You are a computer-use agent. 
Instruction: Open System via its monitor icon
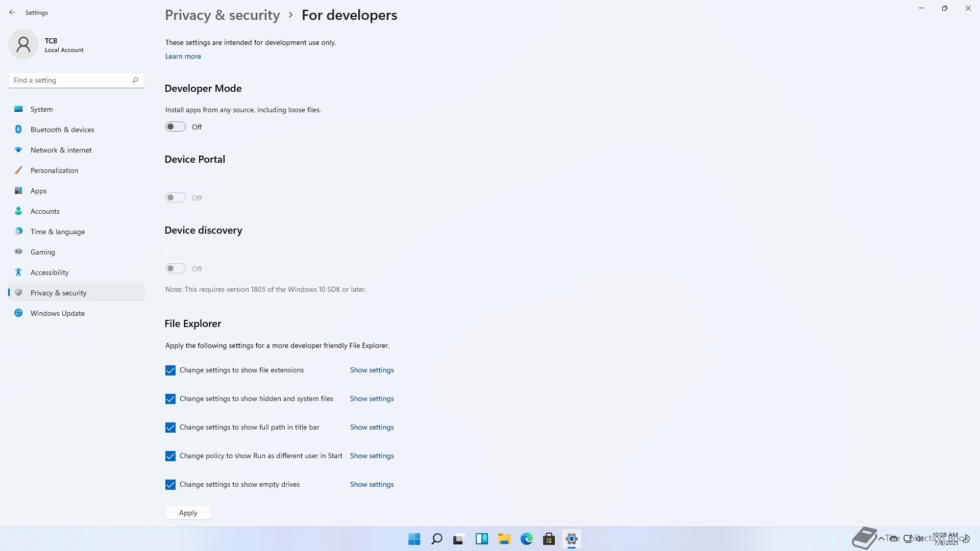coord(18,109)
